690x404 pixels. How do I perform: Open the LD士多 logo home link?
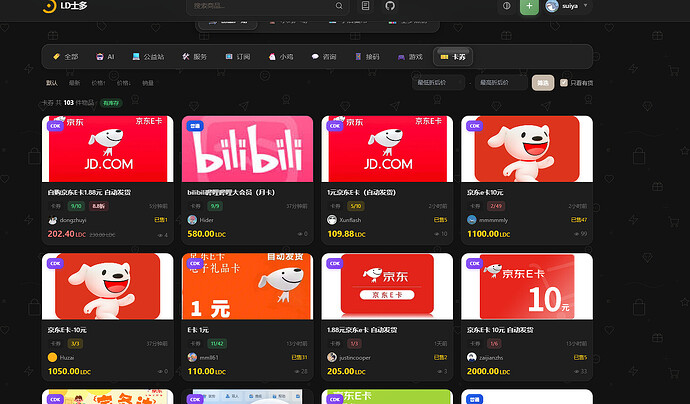(65, 6)
